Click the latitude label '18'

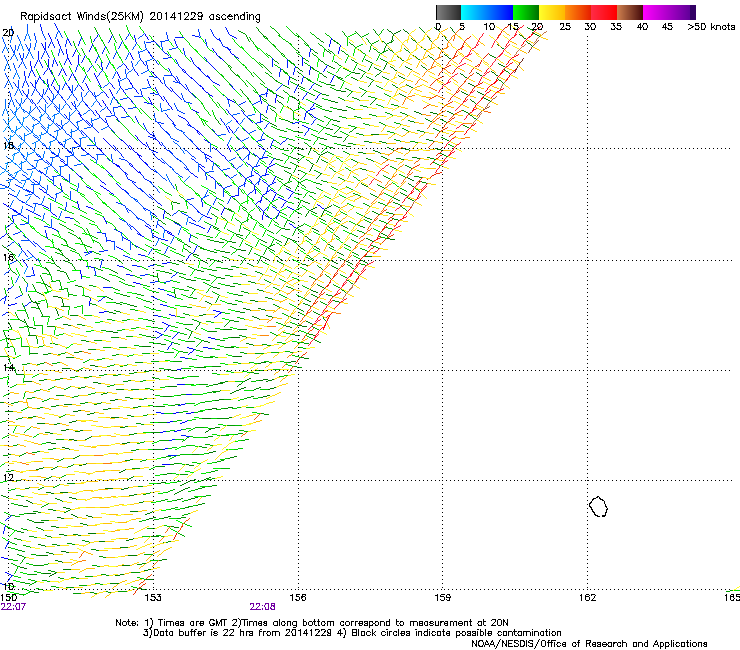[8, 145]
